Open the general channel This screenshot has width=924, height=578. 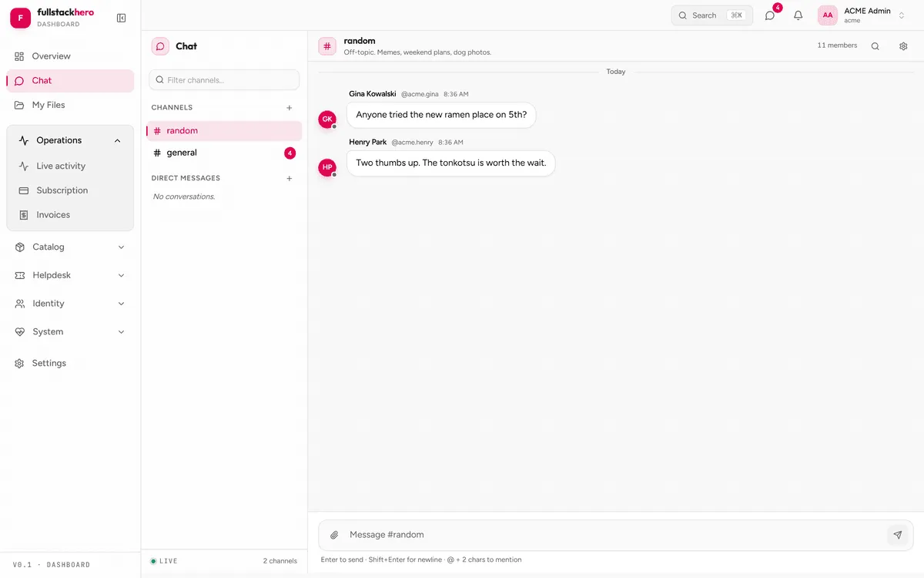coord(224,153)
